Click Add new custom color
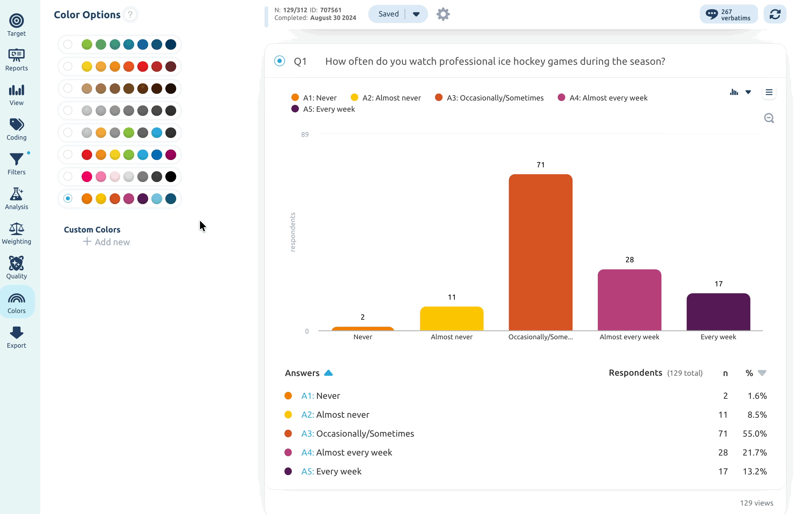The image size is (812, 514). tap(106, 242)
